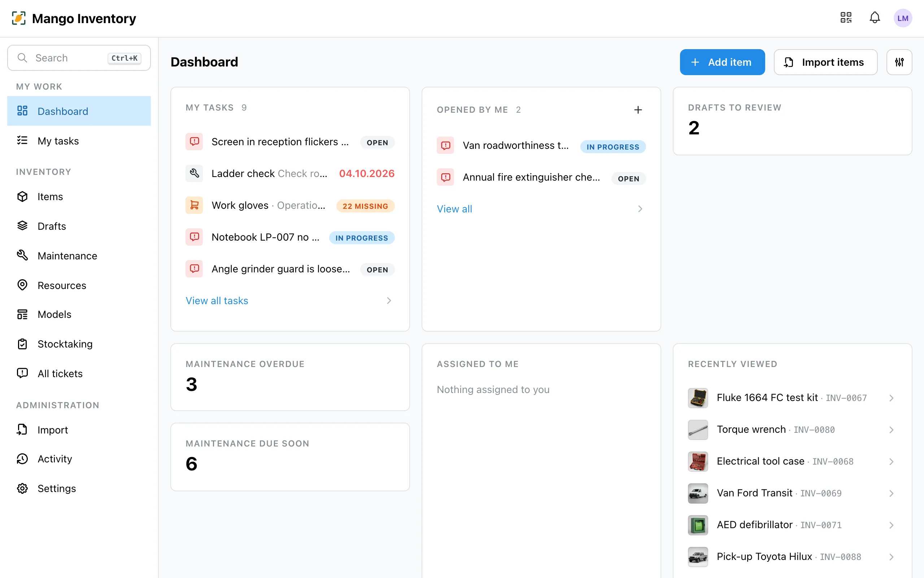Click the cart icon beside Work gloves
The width and height of the screenshot is (924, 578).
(x=194, y=205)
